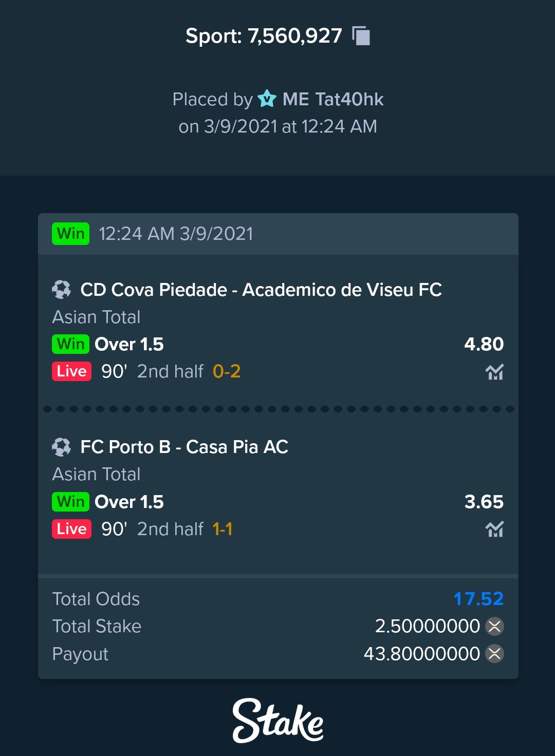Click the 4.80 odds value
This screenshot has width=555, height=756.
click(x=484, y=344)
